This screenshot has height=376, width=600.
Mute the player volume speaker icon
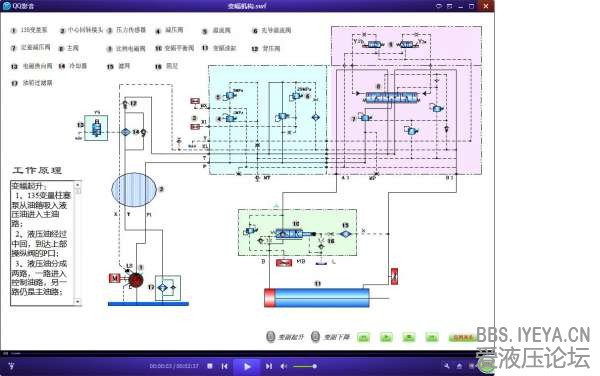[284, 366]
